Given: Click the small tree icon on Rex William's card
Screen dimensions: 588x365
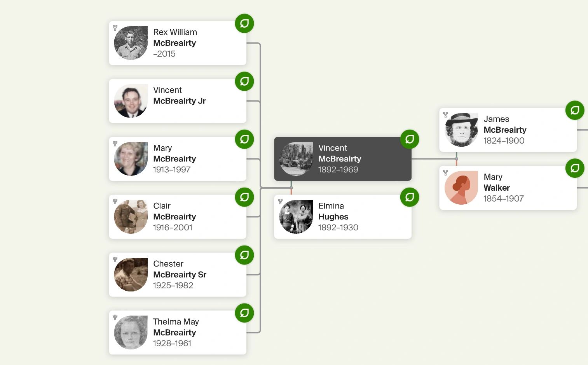Looking at the screenshot, I should pyautogui.click(x=115, y=28).
